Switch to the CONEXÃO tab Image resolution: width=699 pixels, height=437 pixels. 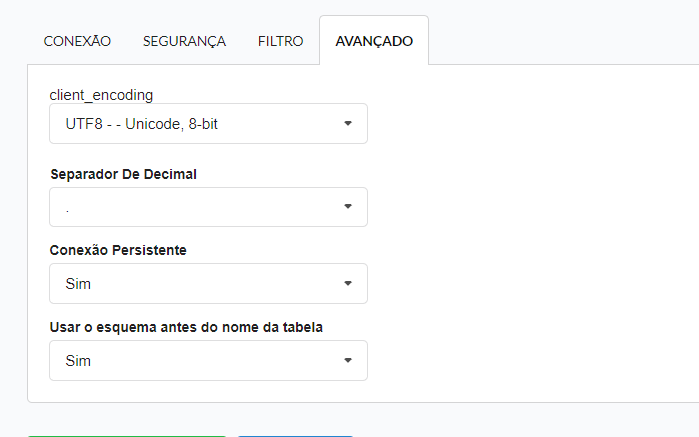point(77,41)
